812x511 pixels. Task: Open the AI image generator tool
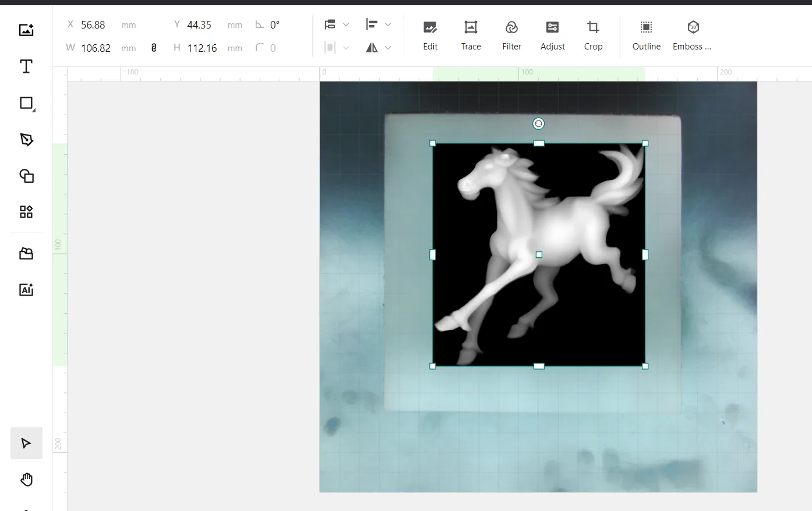coord(26,290)
